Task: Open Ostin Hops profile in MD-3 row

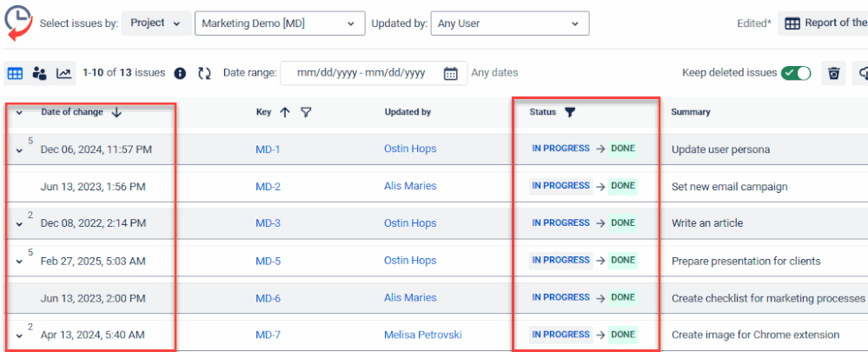Action: coord(410,223)
